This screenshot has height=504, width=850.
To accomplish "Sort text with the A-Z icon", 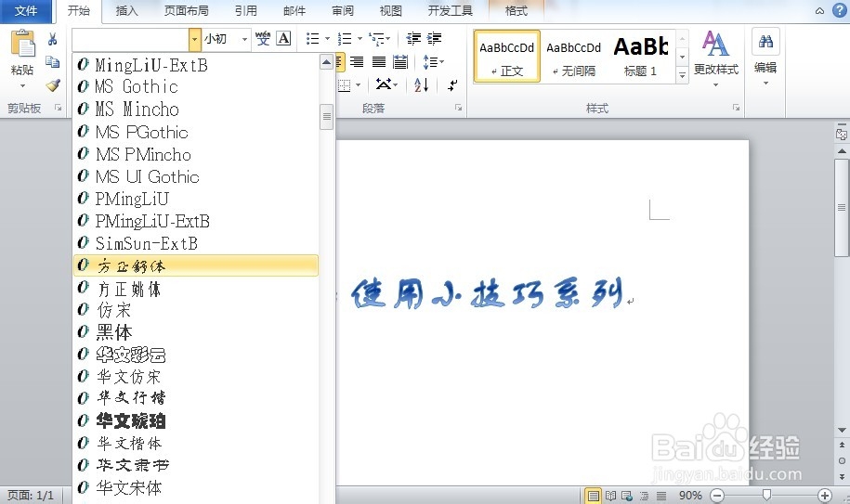I will tap(421, 84).
